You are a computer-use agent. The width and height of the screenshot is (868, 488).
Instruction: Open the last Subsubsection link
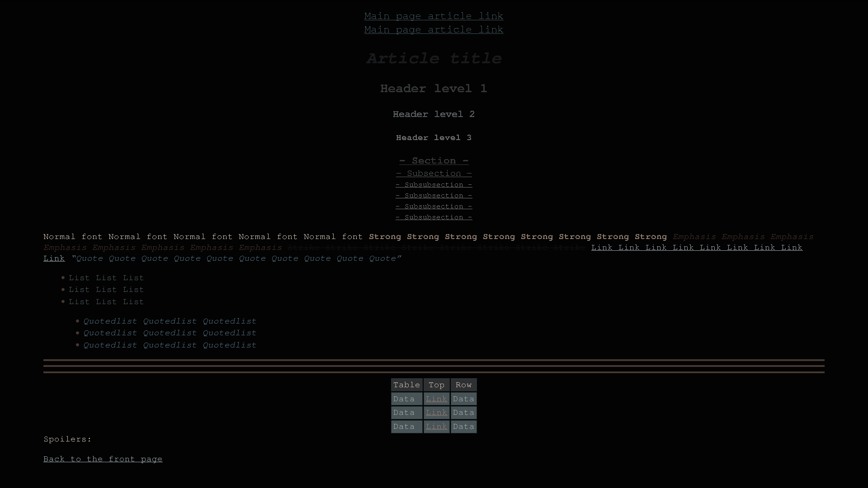[x=434, y=217]
